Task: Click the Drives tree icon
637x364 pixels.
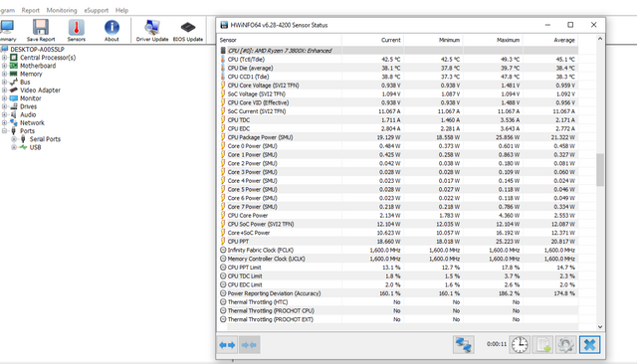Action: point(14,106)
